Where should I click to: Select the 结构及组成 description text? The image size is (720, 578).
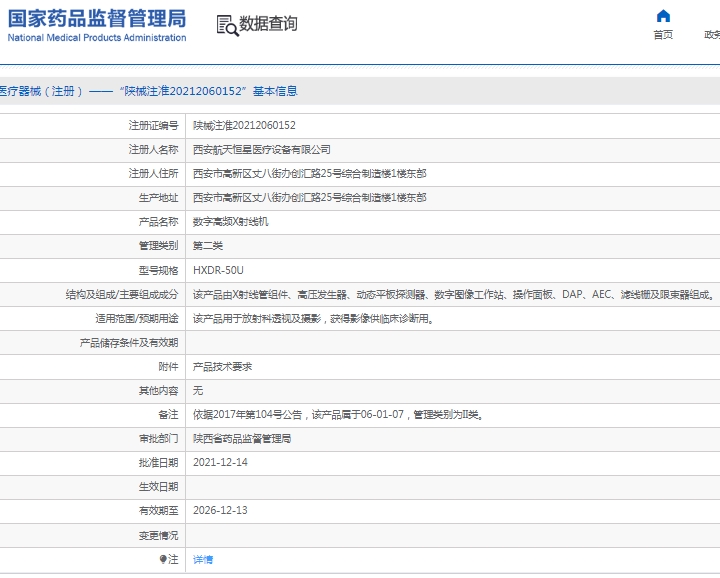[x=453, y=294]
